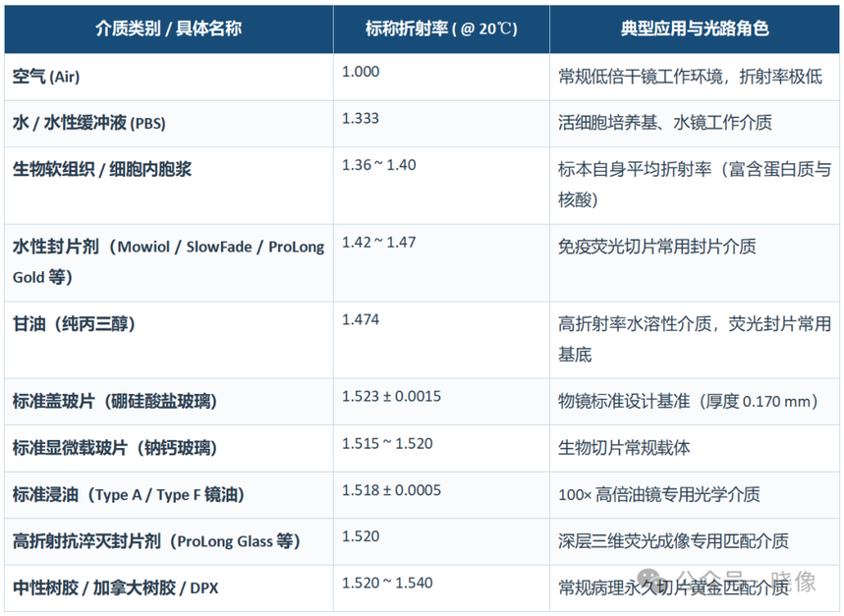
Task: Click the range "1.42 ~ 1.47"
Action: 379,243
